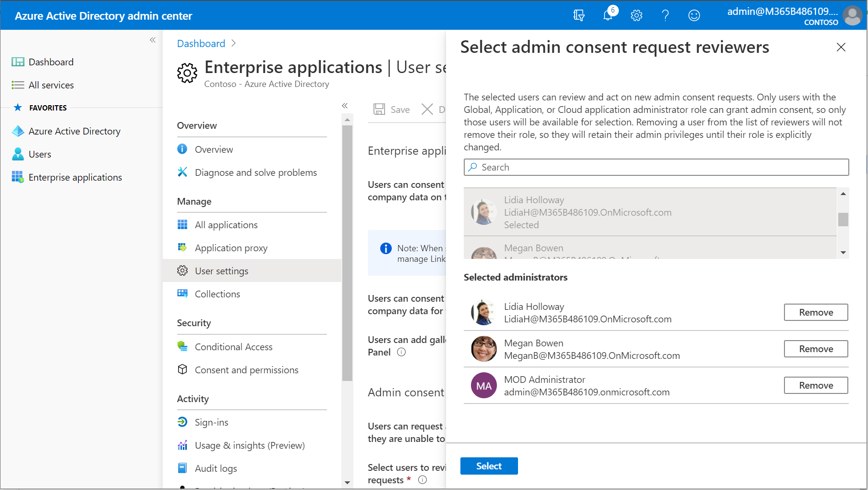Collapse the Enterprise applications menu pane
Image resolution: width=868 pixels, height=490 pixels.
click(345, 106)
